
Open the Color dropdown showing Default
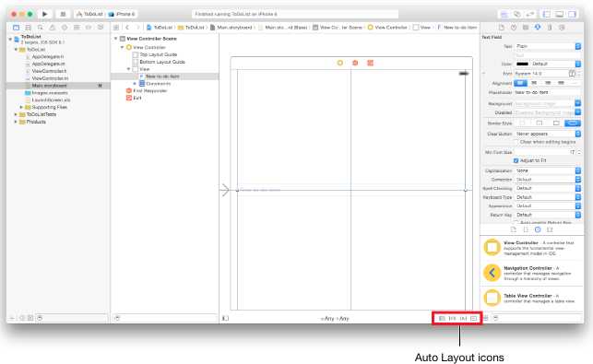click(556, 64)
